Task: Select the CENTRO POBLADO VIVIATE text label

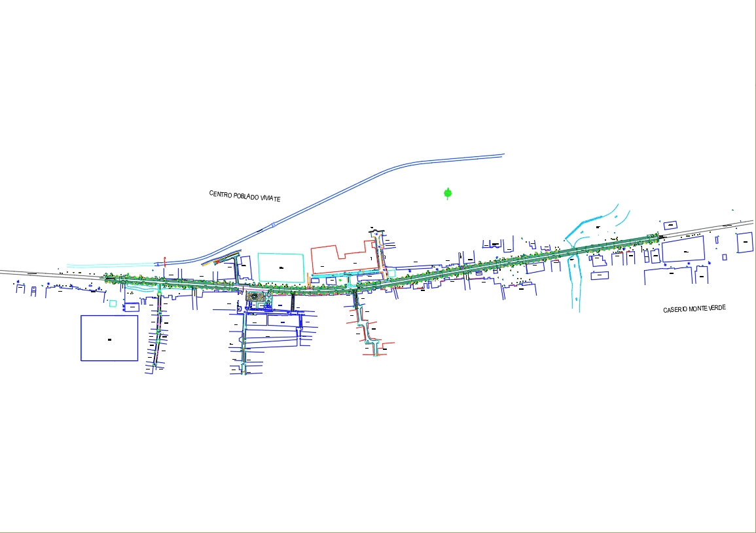Action: [x=244, y=196]
